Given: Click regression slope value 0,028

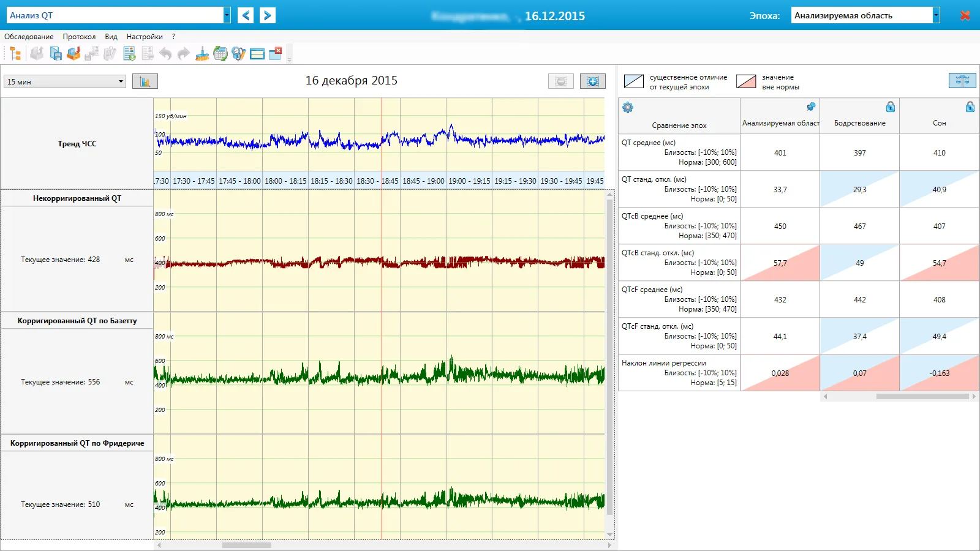Looking at the screenshot, I should coord(780,373).
